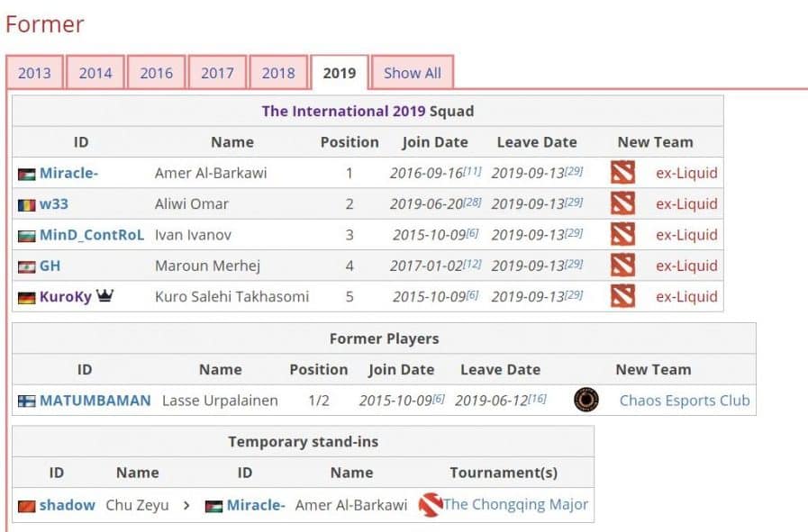The height and width of the screenshot is (532, 808).
Task: Click the crown captain icon beside KuroKy
Action: pyautogui.click(x=104, y=296)
